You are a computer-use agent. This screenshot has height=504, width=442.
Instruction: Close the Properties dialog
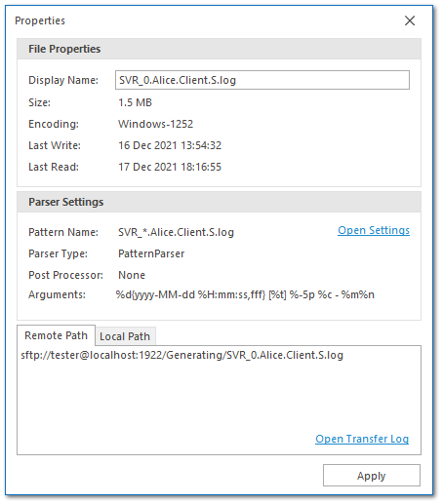click(x=410, y=20)
